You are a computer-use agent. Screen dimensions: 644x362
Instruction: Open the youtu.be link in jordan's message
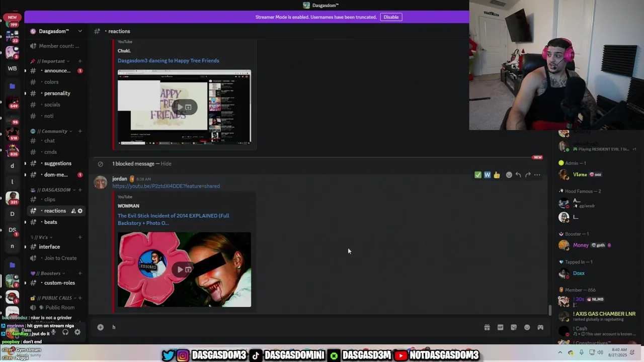166,186
